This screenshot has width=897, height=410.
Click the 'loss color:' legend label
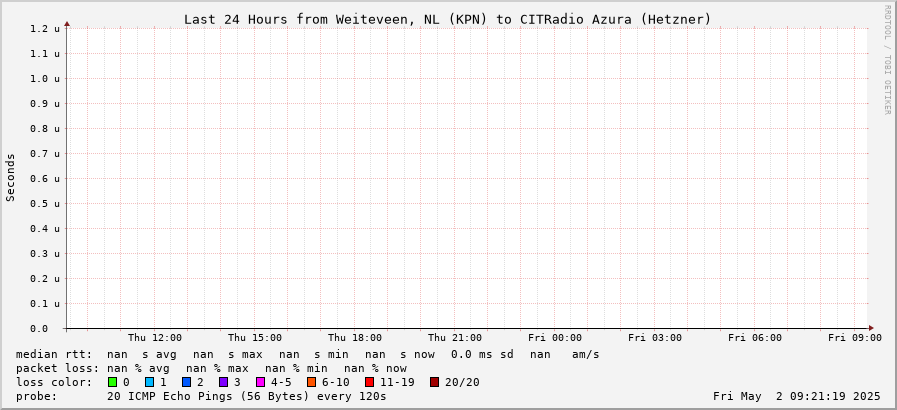(x=54, y=382)
